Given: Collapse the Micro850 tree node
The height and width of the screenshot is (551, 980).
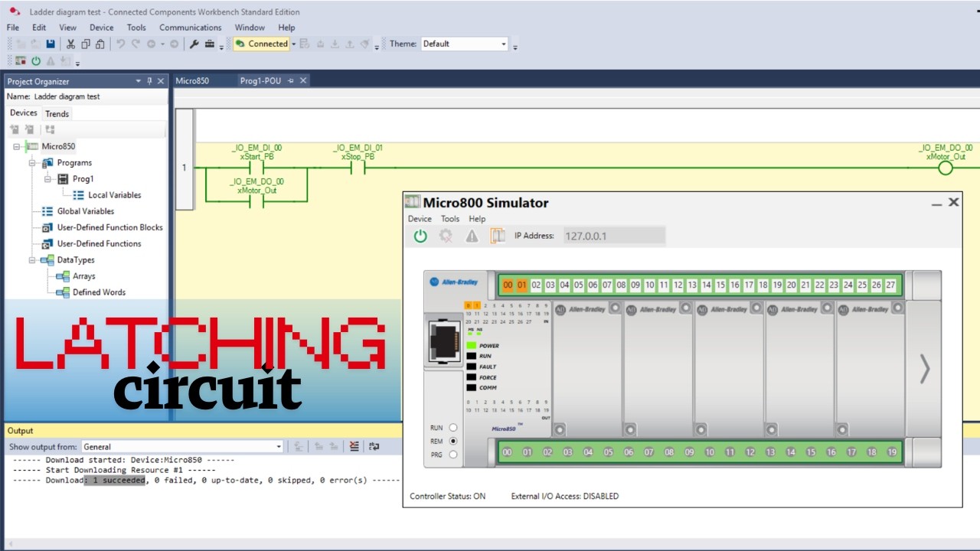Looking at the screenshot, I should (x=17, y=146).
